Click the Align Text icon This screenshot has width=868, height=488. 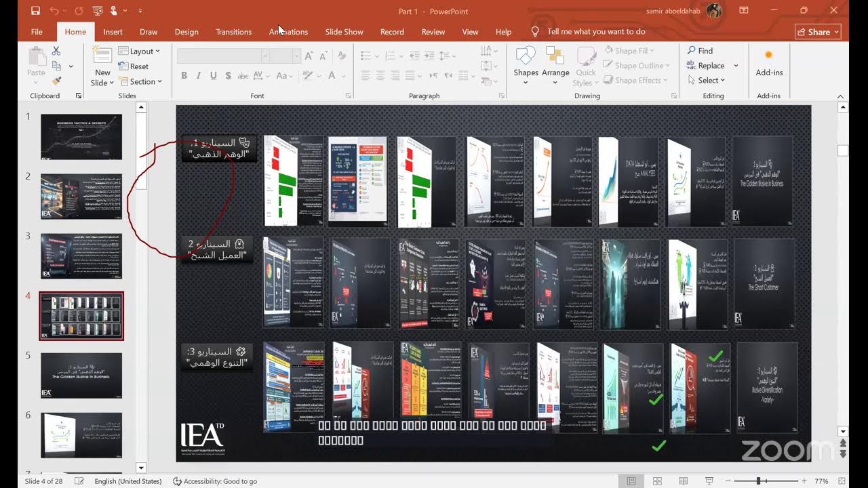[x=488, y=66]
